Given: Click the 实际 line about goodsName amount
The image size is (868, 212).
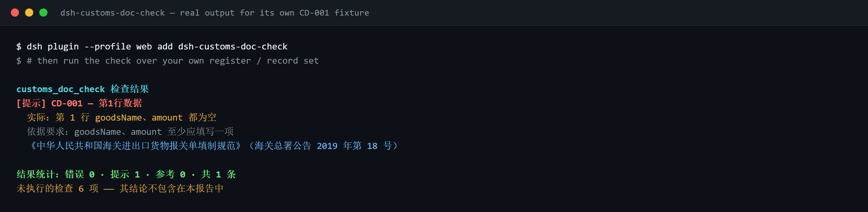Looking at the screenshot, I should tap(122, 118).
